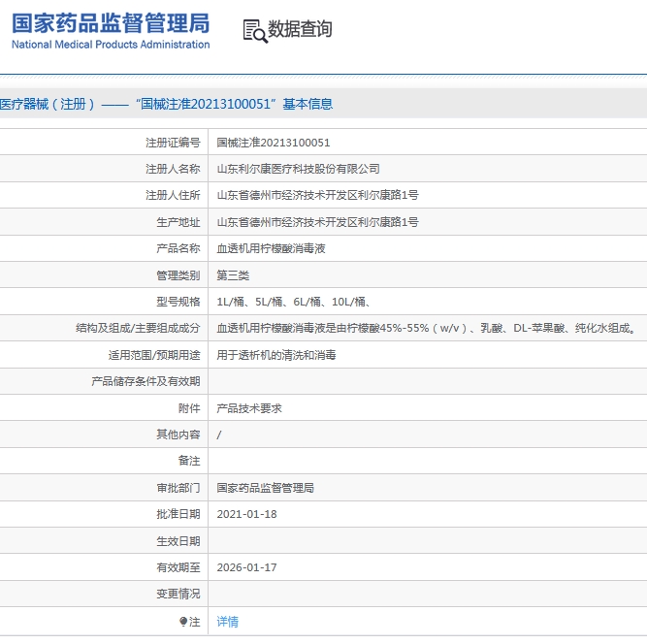
Task: Select 山东利尔康医疗科技股份有限公司 cell
Action: (x=298, y=169)
